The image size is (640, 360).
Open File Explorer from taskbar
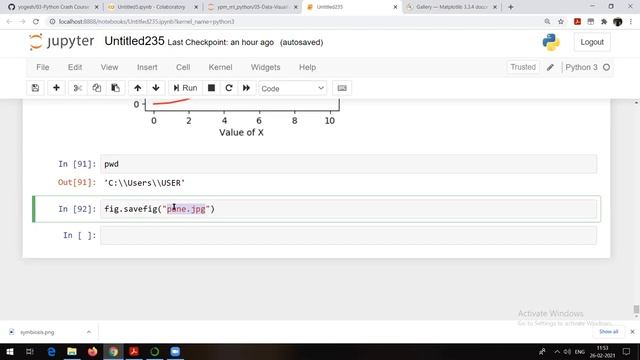pyautogui.click(x=72, y=351)
